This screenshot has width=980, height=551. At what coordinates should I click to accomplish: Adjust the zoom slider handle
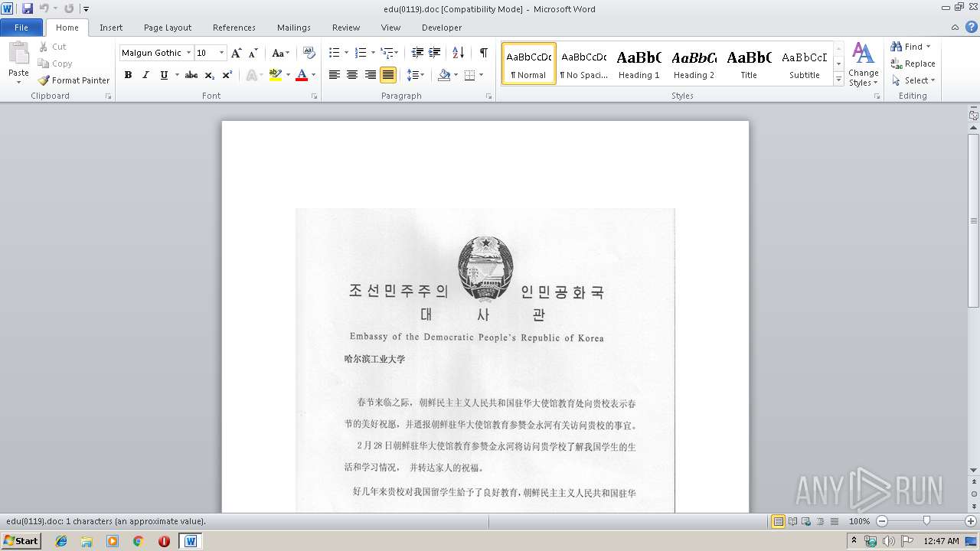926,521
